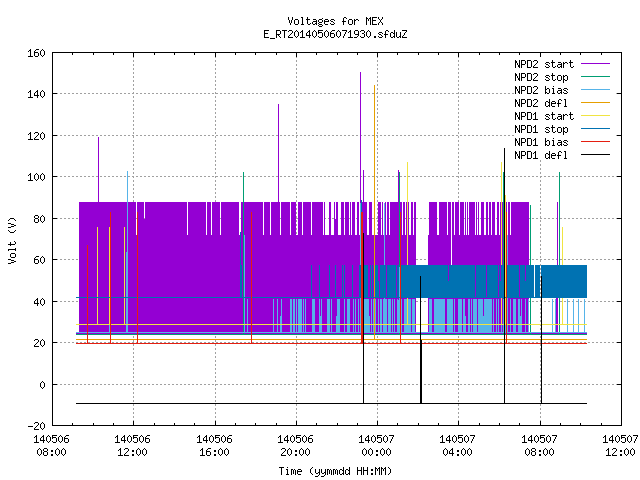Image resolution: width=640 pixels, height=480 pixels.
Task: Click the y-axis tick value 160
Action: [36, 53]
